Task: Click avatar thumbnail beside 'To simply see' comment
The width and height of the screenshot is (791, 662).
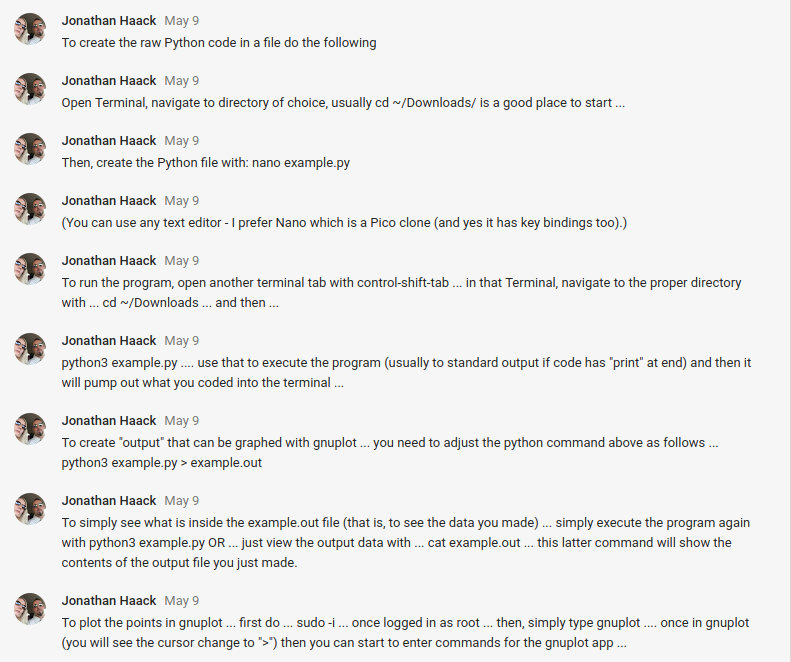Action: click(30, 509)
